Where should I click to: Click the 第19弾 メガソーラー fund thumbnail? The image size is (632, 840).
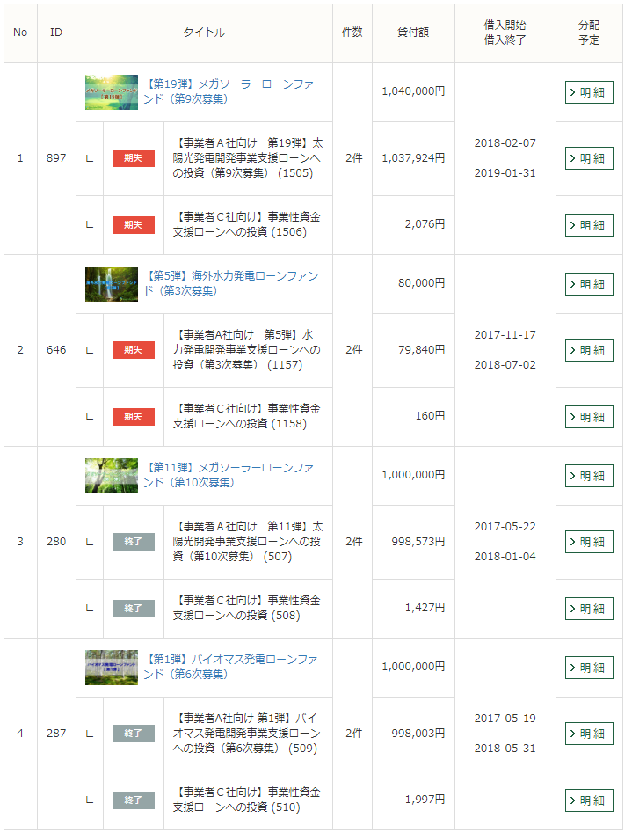pyautogui.click(x=112, y=92)
